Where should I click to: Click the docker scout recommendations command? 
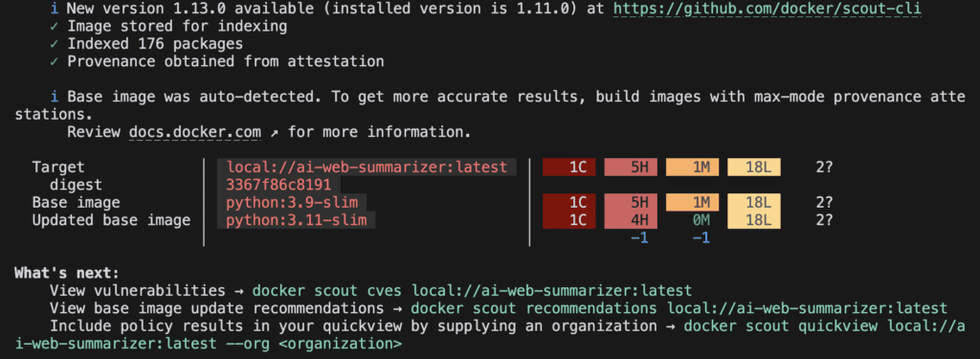pyautogui.click(x=679, y=308)
